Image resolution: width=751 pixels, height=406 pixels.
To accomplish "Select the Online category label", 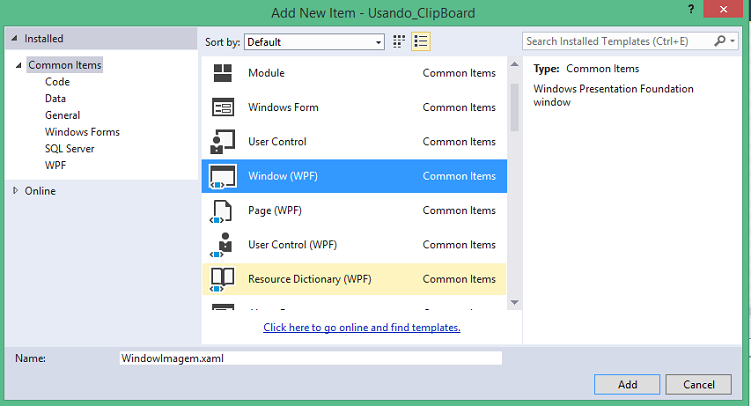I will click(40, 191).
